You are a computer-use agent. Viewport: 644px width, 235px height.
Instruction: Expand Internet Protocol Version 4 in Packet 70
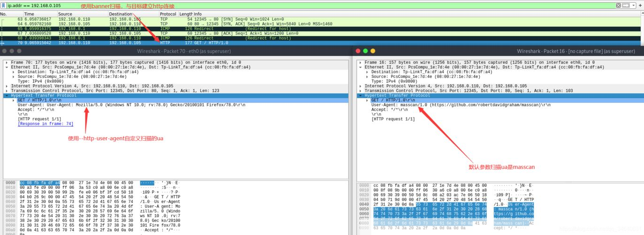coord(6,86)
